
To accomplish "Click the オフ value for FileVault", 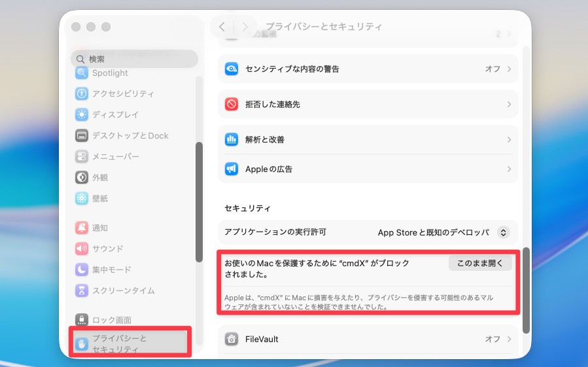I will 493,340.
